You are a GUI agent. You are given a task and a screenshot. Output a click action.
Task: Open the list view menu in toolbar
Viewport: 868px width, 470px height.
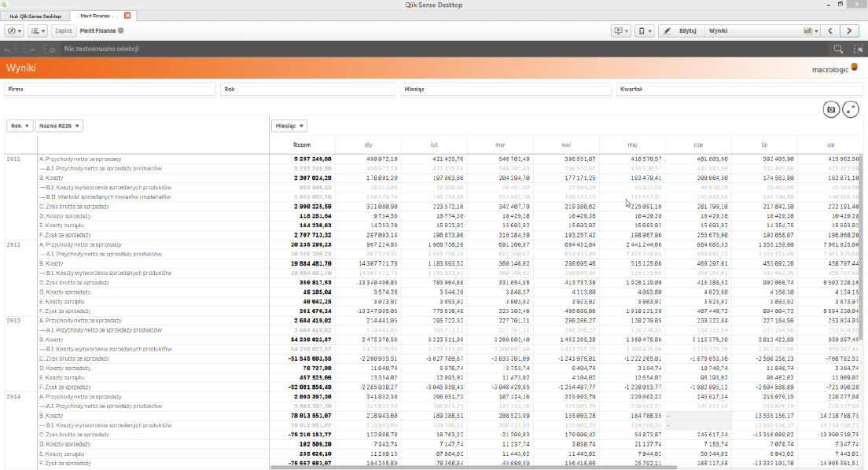(x=38, y=31)
